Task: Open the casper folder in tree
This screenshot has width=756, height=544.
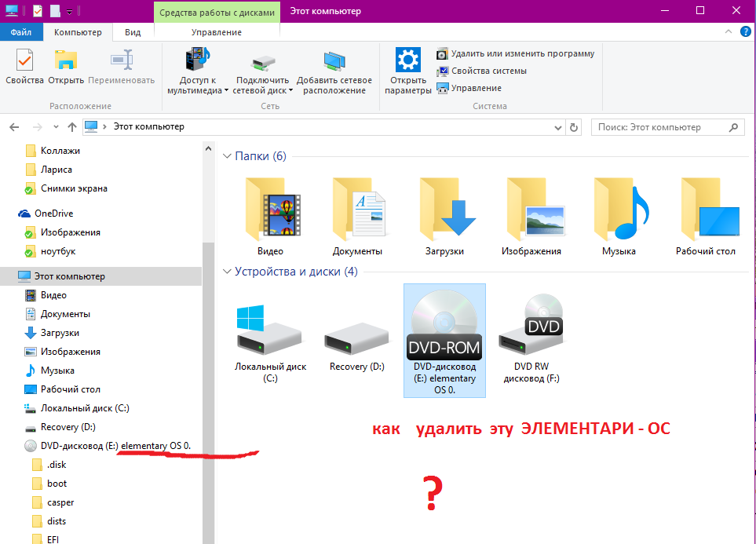Action: [x=60, y=502]
